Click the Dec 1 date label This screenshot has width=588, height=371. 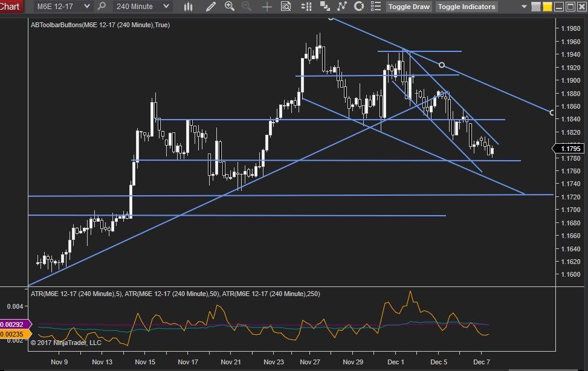pos(396,362)
